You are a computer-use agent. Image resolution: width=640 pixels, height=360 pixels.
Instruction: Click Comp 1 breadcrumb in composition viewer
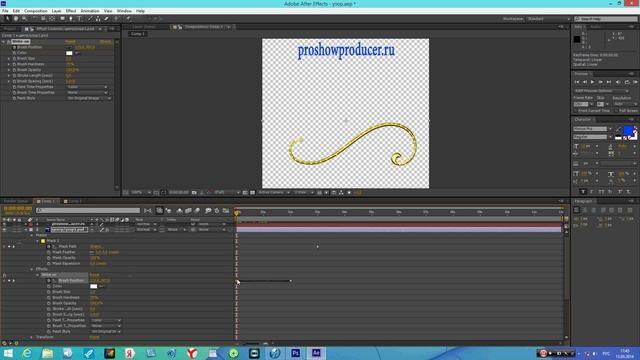138,34
